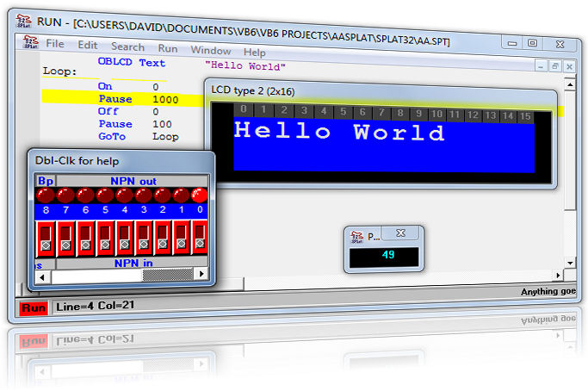The width and height of the screenshot is (588, 391).
Task: Click output LED number 8
Action: pyautogui.click(x=45, y=195)
